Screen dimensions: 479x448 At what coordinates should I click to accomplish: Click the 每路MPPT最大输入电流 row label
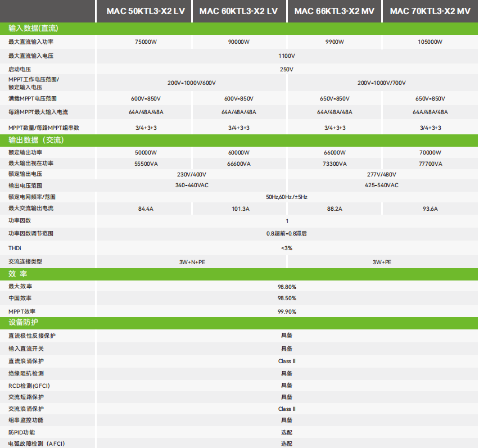tap(38, 112)
